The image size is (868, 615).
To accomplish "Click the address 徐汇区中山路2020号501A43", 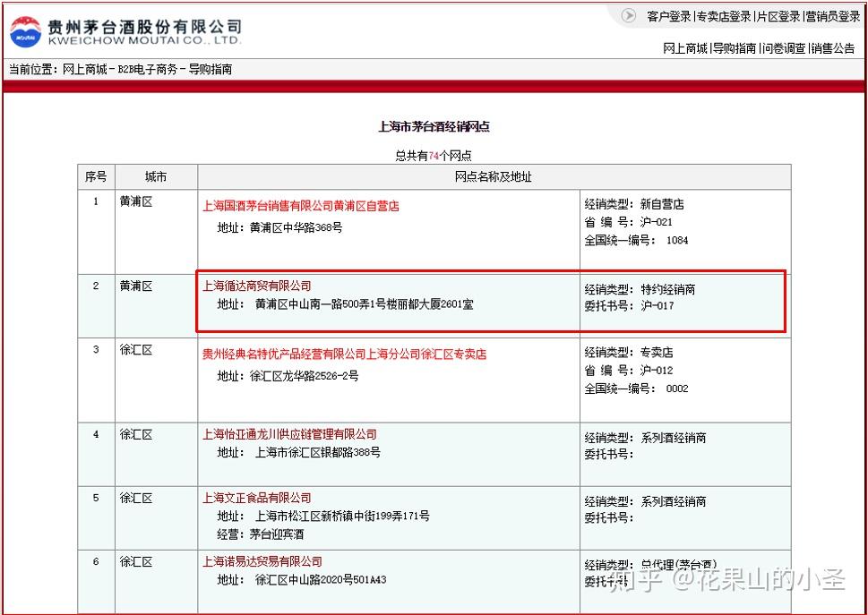I will [x=321, y=580].
